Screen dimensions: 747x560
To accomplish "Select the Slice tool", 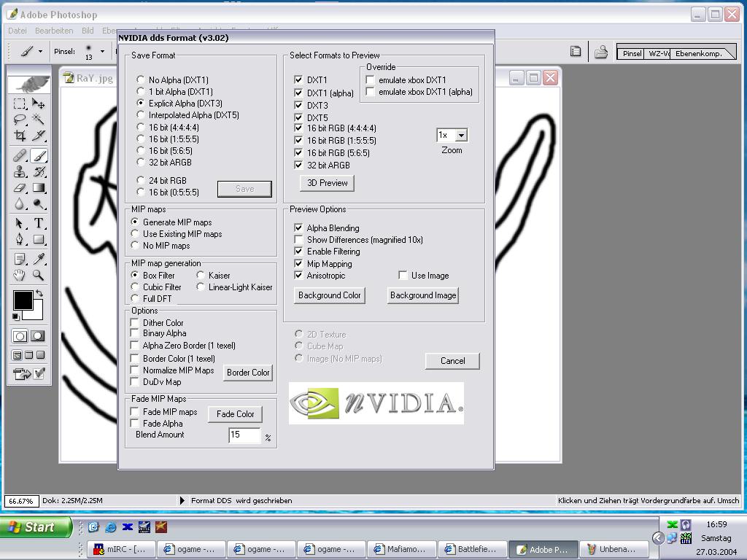I will click(39, 135).
